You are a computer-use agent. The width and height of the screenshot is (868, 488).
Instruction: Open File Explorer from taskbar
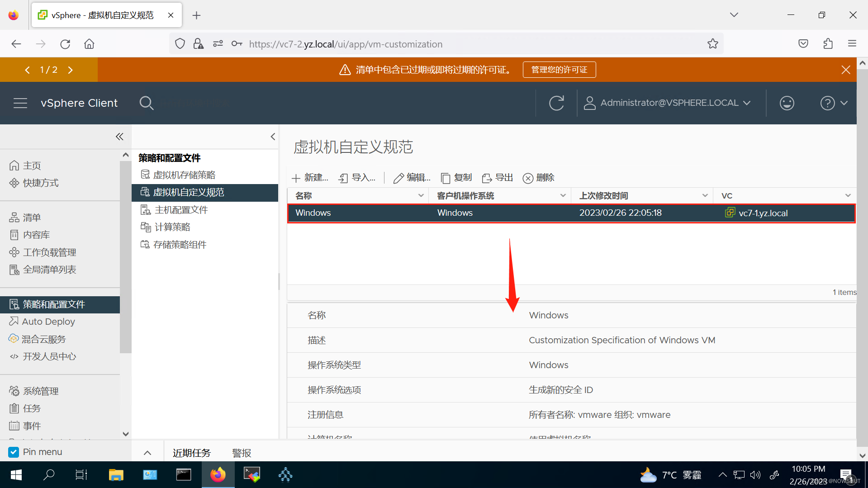pyautogui.click(x=116, y=475)
